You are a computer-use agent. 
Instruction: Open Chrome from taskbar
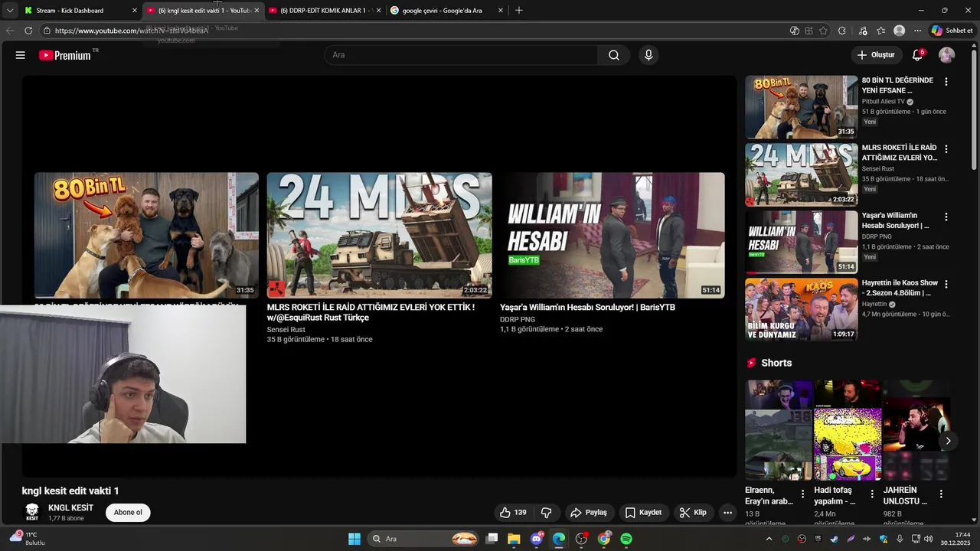click(604, 539)
